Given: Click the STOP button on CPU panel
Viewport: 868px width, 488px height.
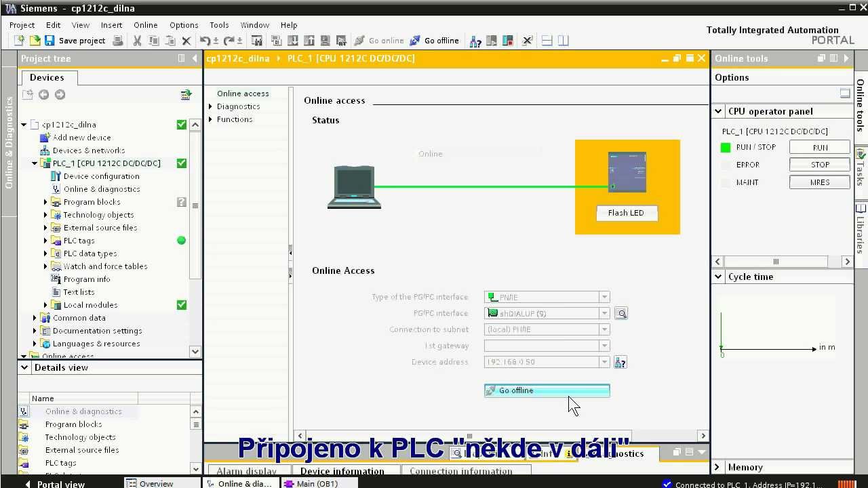Looking at the screenshot, I should pyautogui.click(x=820, y=165).
